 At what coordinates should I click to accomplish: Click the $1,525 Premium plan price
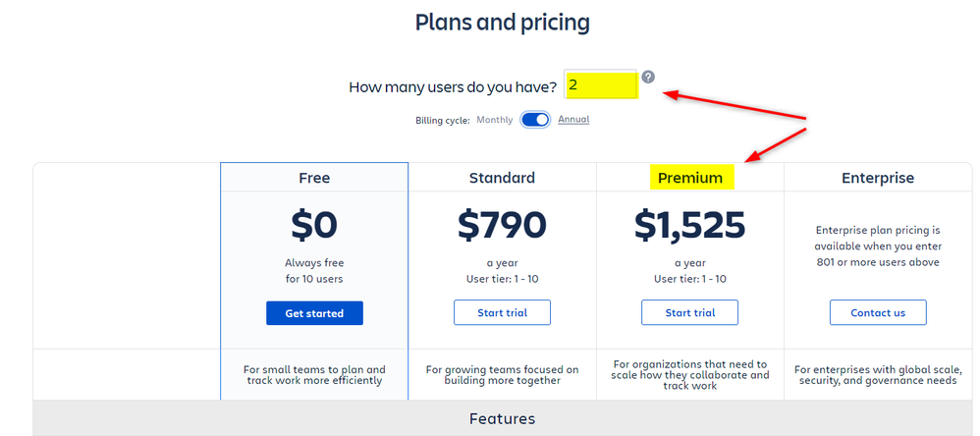coord(690,225)
